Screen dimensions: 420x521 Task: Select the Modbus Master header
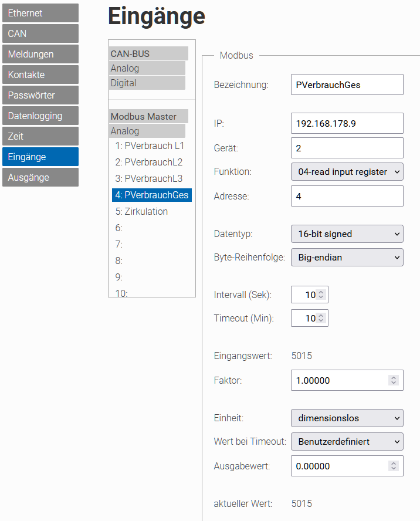pos(148,116)
